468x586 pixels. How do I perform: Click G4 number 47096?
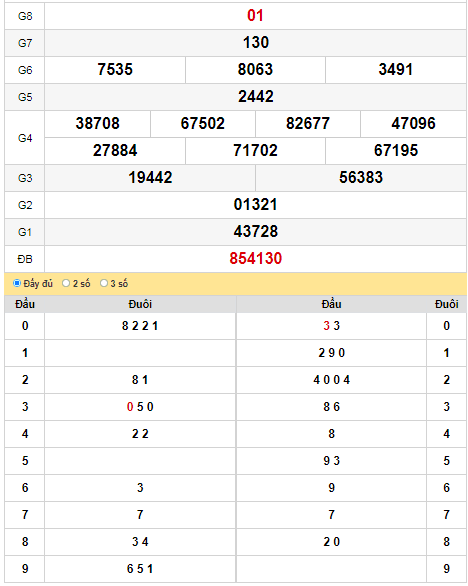pos(413,124)
